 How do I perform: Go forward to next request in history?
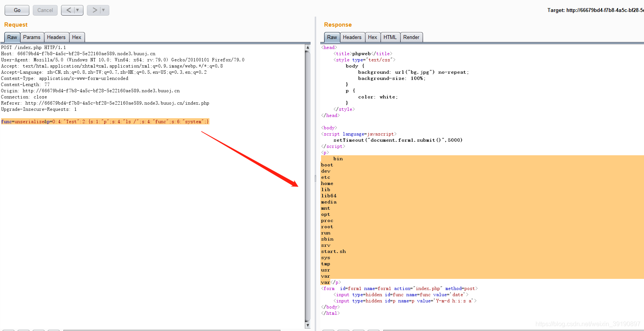pos(95,10)
